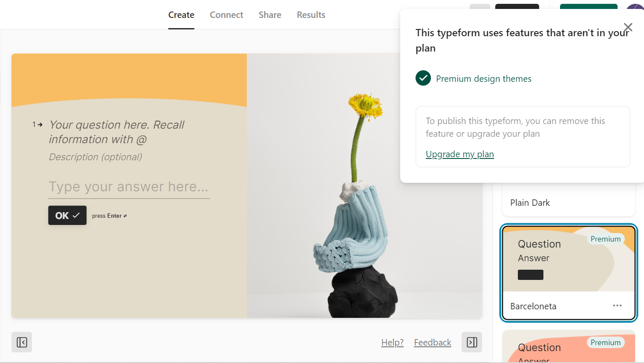Select the Create tab

click(181, 15)
